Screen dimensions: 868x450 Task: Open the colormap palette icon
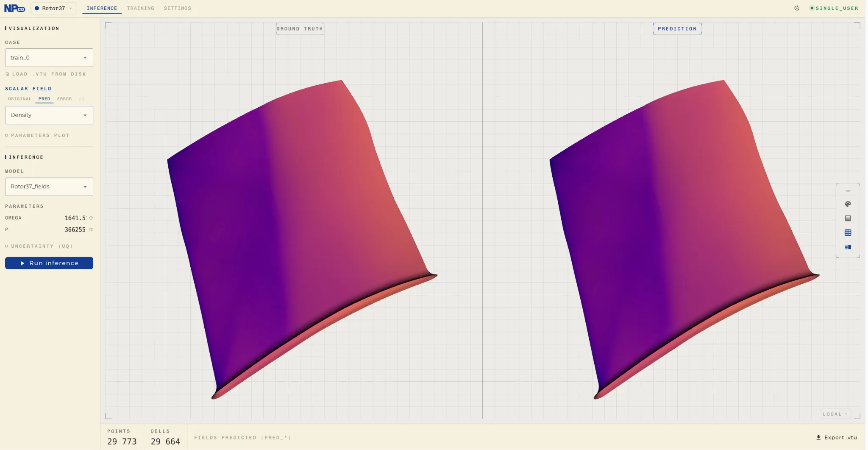click(848, 204)
